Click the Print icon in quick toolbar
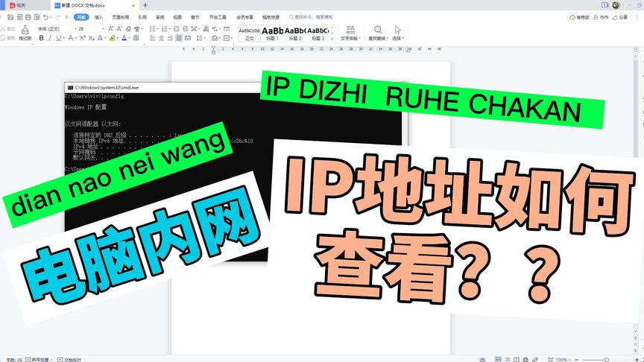 pyautogui.click(x=28, y=17)
